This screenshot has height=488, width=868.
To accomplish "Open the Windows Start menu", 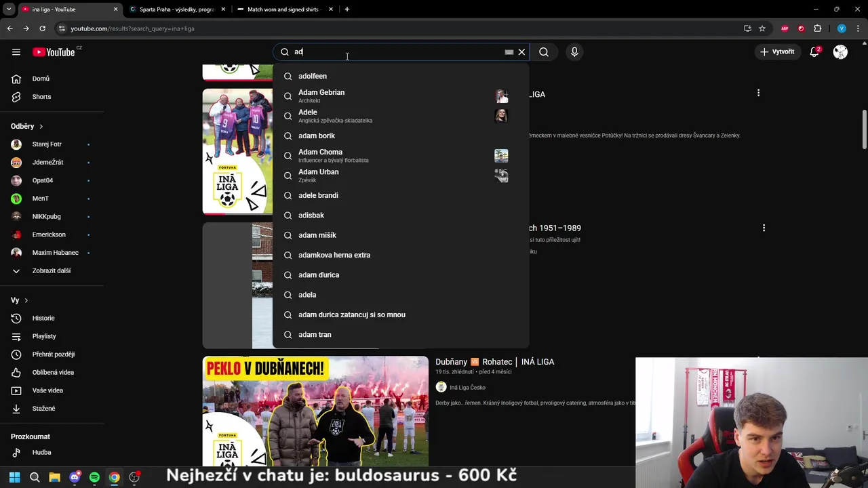I will (14, 477).
